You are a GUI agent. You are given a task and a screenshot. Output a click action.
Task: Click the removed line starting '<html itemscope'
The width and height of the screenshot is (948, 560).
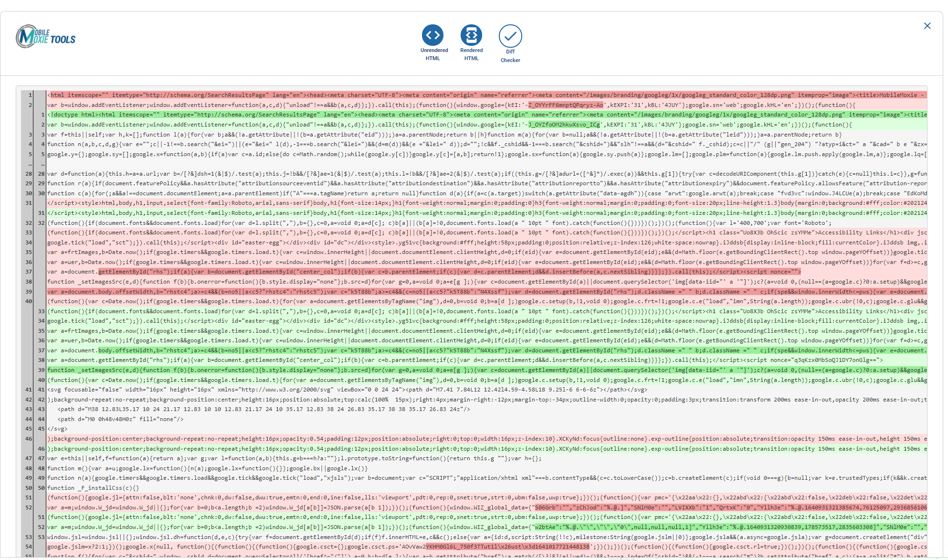[x=487, y=95]
